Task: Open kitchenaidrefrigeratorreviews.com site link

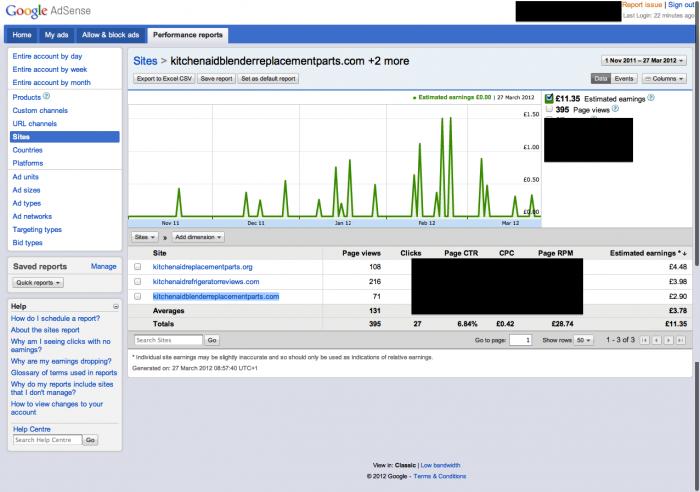Action: point(206,282)
